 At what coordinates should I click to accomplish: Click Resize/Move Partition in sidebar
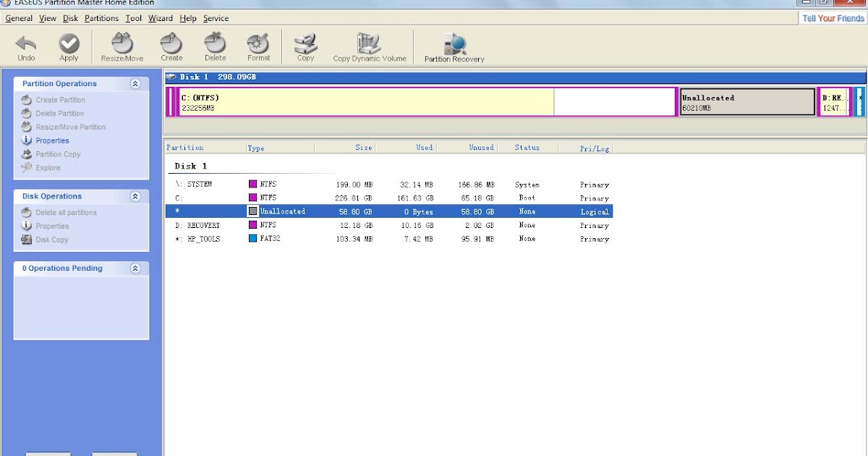[71, 127]
